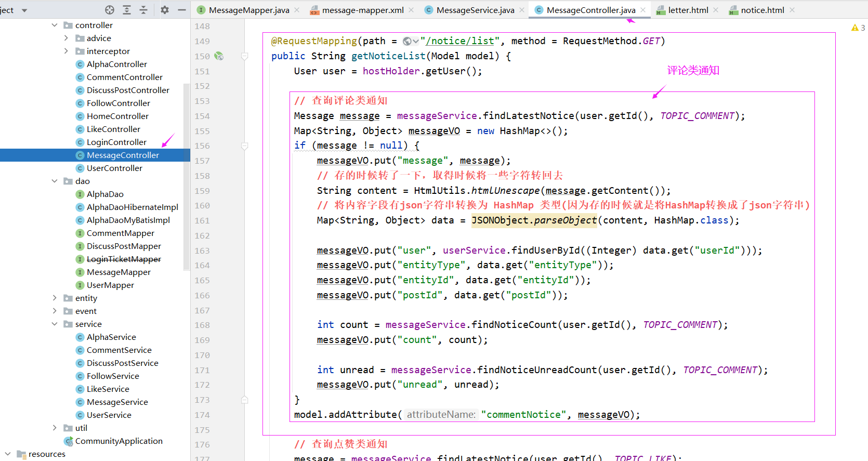The height and width of the screenshot is (461, 868).
Task: Click the CommentService class icon
Action: (80, 350)
